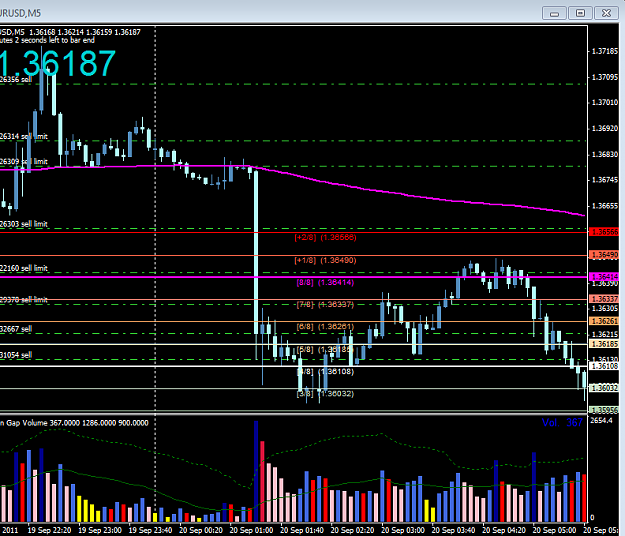
Task: Click the 19 Sep 22:20 time label
Action: click(49, 530)
